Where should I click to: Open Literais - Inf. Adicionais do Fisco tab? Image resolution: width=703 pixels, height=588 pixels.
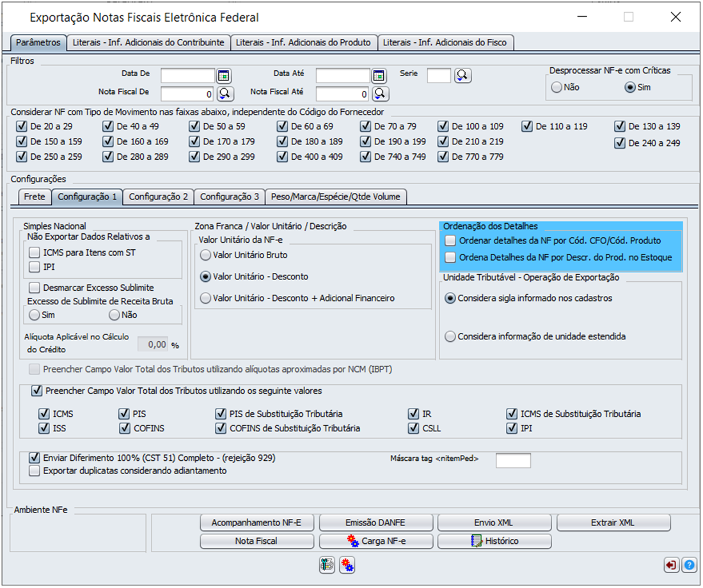(445, 43)
